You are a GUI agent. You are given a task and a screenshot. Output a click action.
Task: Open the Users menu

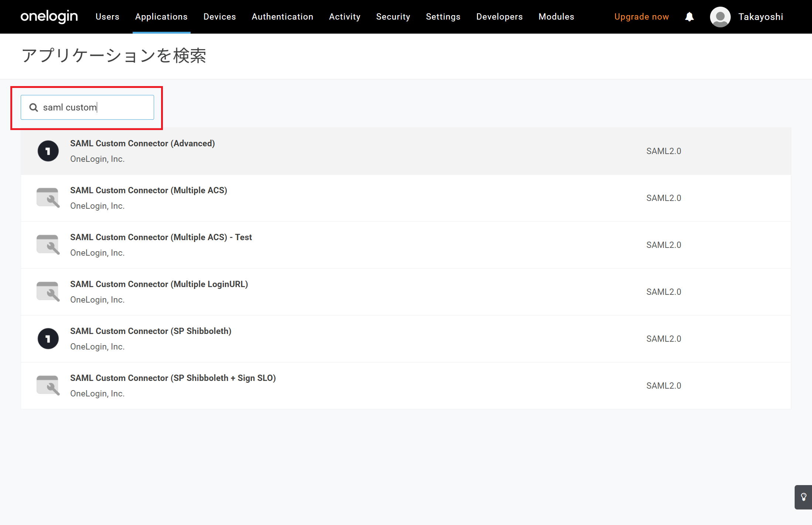tap(107, 17)
